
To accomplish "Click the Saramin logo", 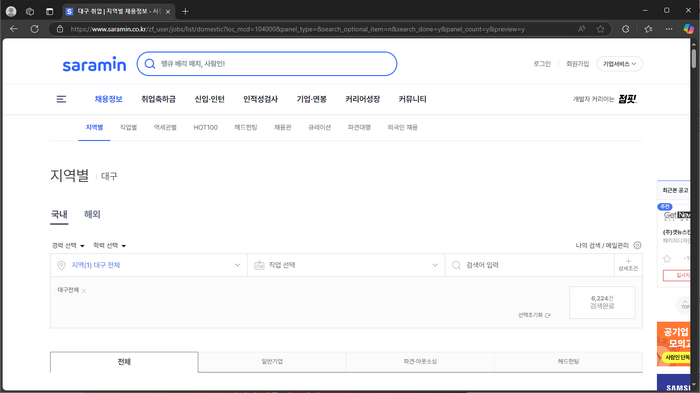I will pos(94,65).
